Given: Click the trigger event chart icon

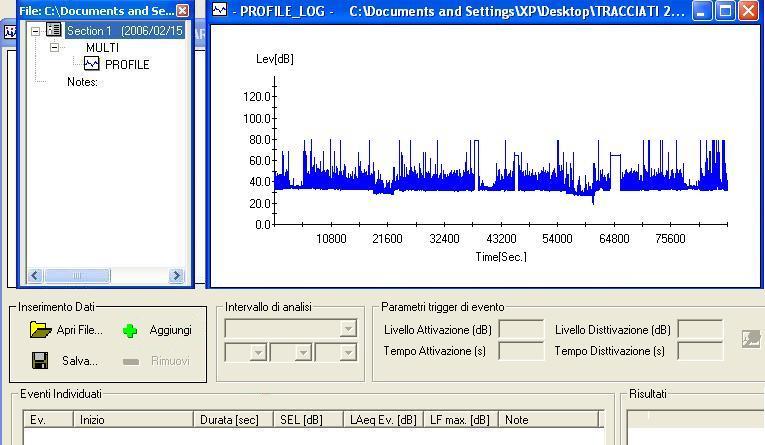Looking at the screenshot, I should pyautogui.click(x=751, y=338).
